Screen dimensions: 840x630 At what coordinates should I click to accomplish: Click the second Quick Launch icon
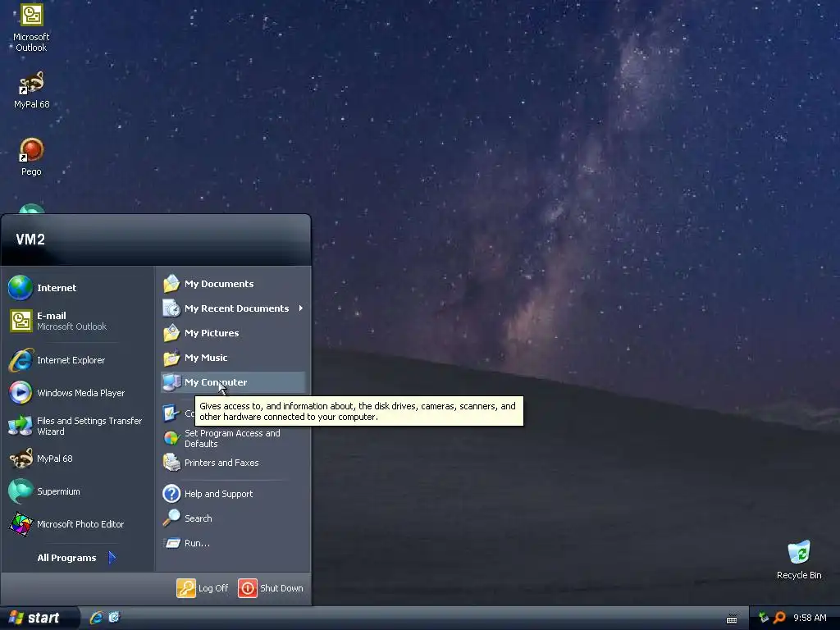click(x=114, y=618)
